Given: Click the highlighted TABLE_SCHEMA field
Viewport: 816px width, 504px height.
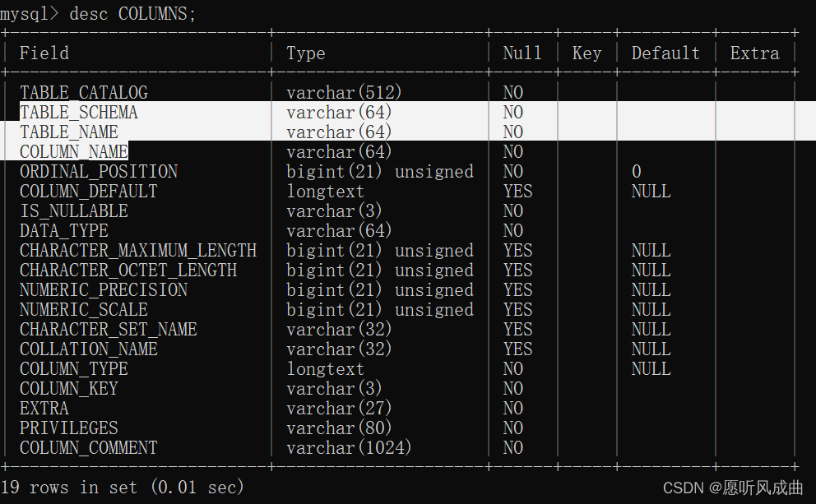Looking at the screenshot, I should coord(79,113).
